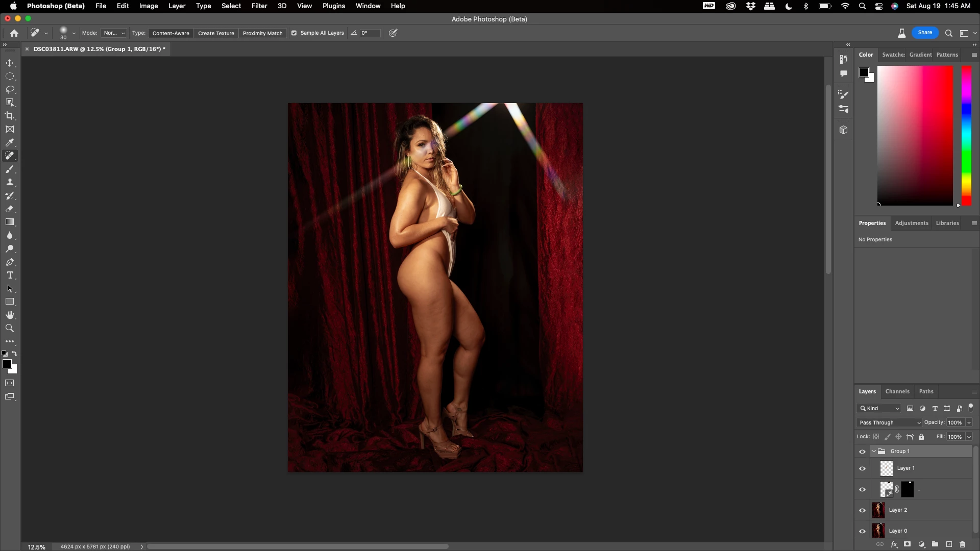980x551 pixels.
Task: Select the Proximity Match type button
Action: pyautogui.click(x=262, y=33)
